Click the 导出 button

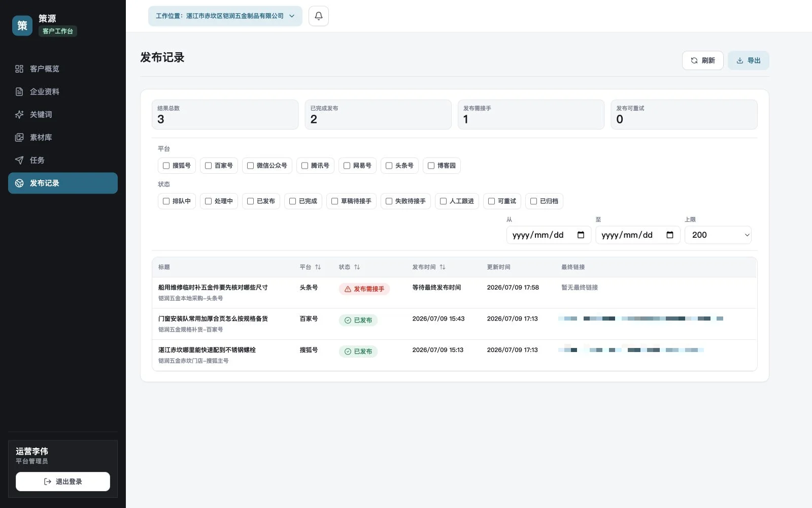pos(749,60)
